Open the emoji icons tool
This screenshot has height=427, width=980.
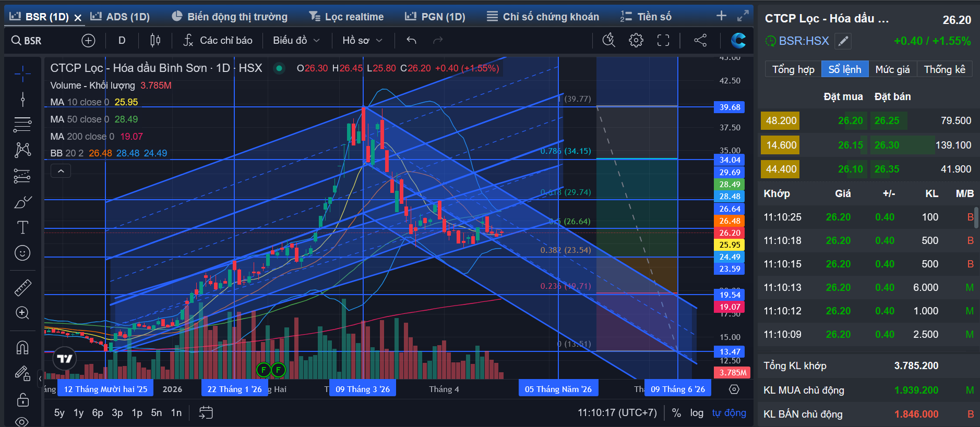pyautogui.click(x=22, y=253)
